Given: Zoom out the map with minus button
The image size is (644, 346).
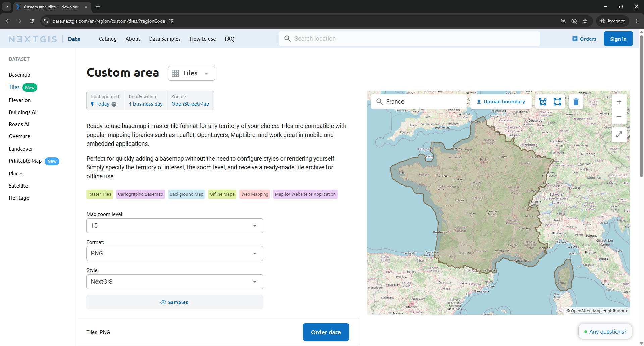Looking at the screenshot, I should pos(619,116).
